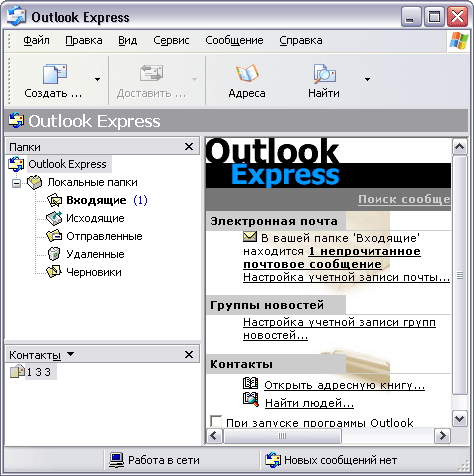This screenshot has width=474, height=476.
Task: Click the Новых сообщений нет status icon
Action: click(x=273, y=460)
